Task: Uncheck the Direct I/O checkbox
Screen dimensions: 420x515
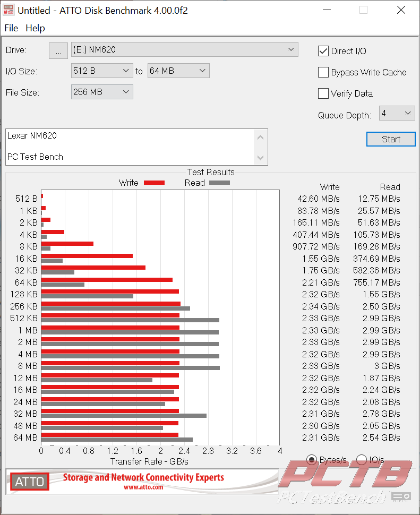Action: pos(323,51)
